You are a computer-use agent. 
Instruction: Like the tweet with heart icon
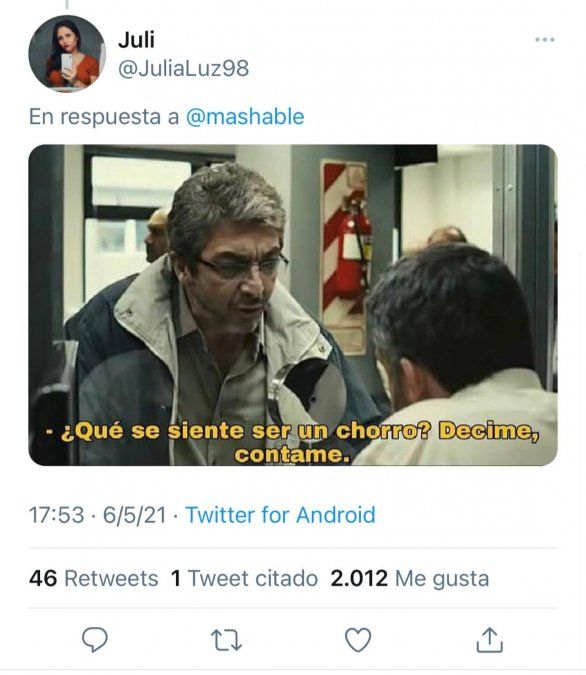[x=358, y=640]
